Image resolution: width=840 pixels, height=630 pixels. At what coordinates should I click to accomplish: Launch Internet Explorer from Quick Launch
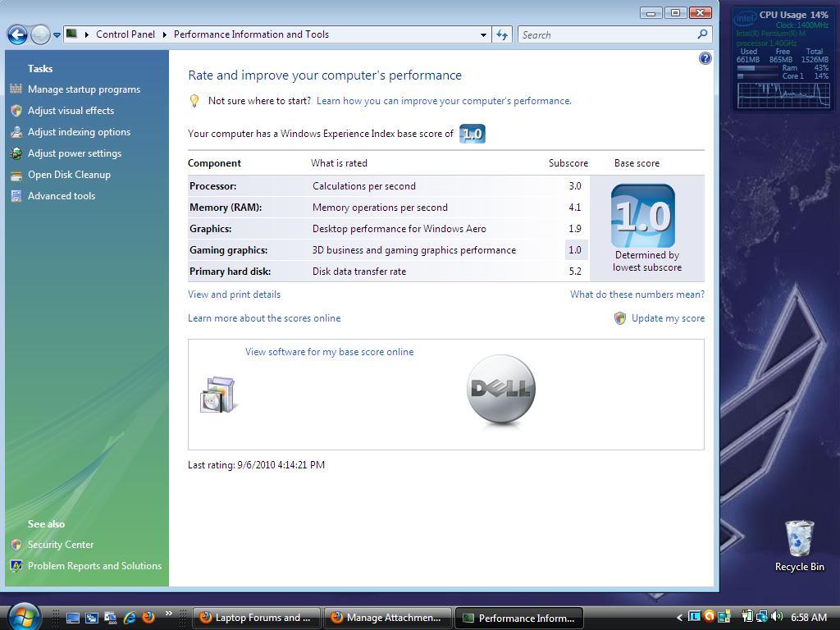(x=129, y=618)
